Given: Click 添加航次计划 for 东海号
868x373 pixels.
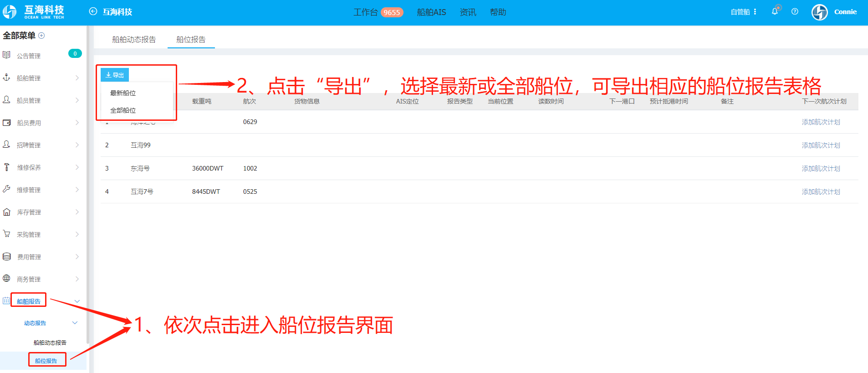Looking at the screenshot, I should tap(821, 169).
